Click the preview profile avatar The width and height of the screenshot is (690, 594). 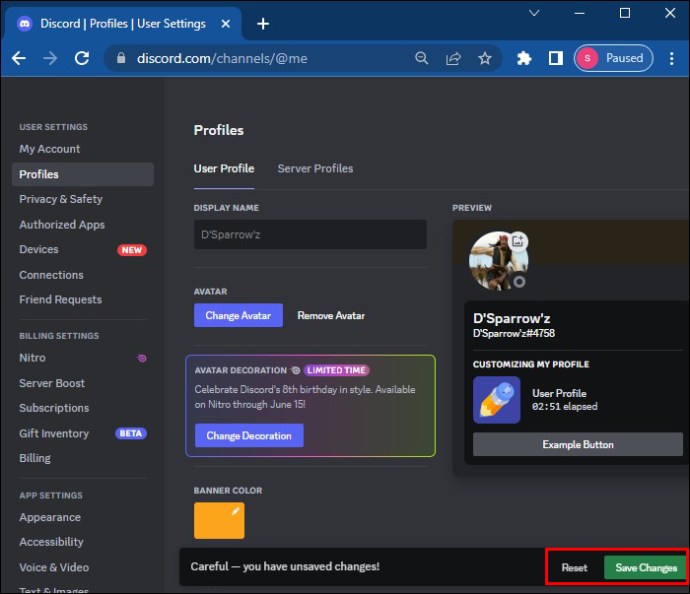tap(499, 260)
